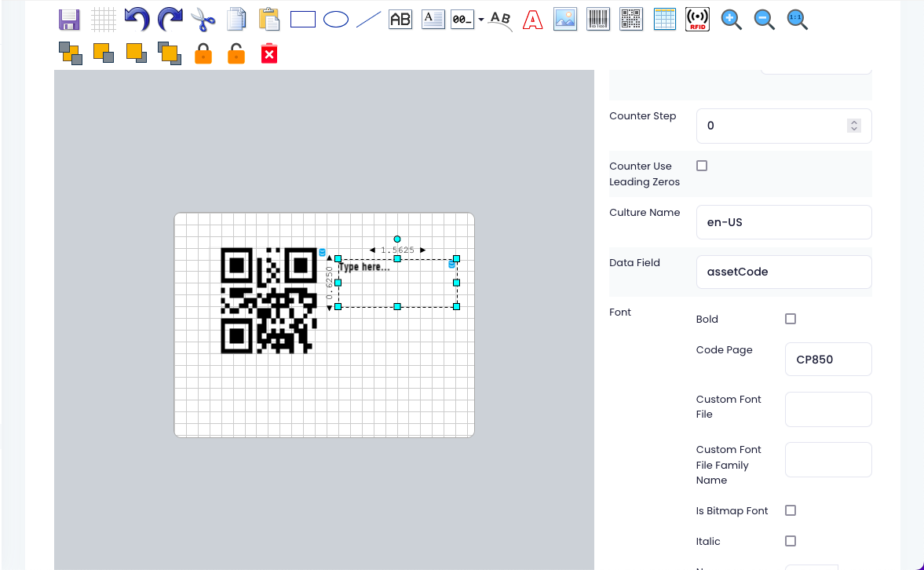Click the Culture Name field en-US
The height and width of the screenshot is (570, 924).
(x=783, y=222)
